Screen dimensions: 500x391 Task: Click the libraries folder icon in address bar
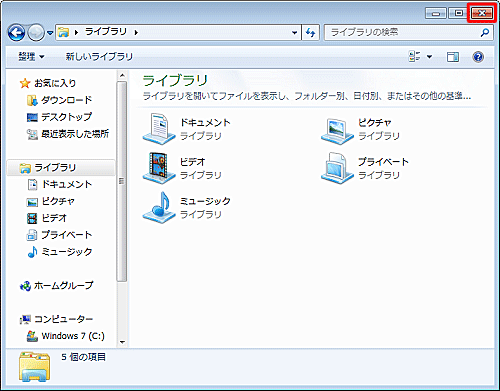pos(63,32)
